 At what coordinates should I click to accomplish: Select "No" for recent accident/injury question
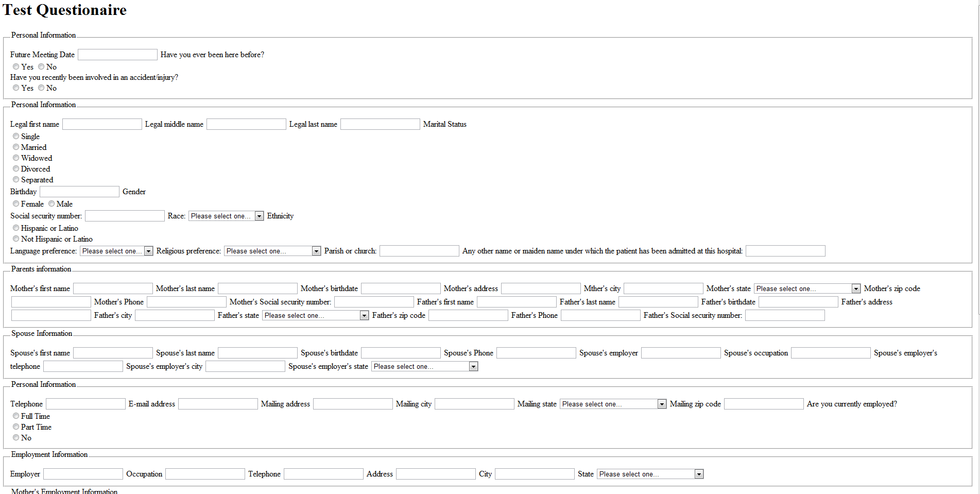tap(41, 88)
